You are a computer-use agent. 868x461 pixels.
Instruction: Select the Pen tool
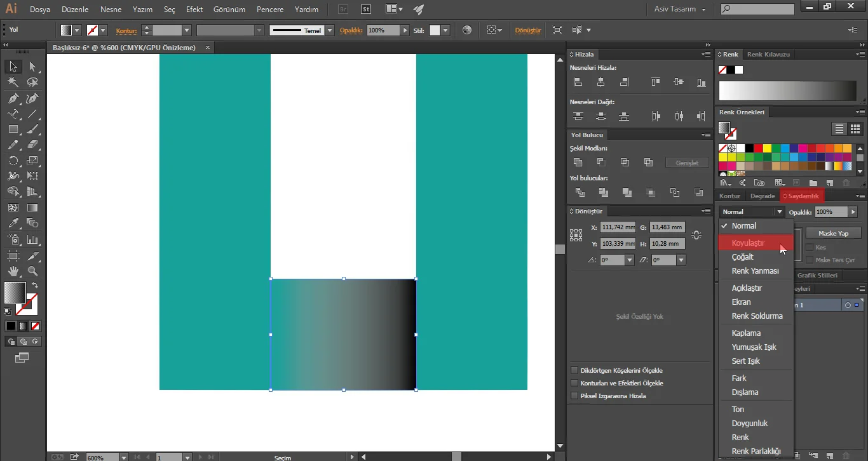[x=13, y=98]
